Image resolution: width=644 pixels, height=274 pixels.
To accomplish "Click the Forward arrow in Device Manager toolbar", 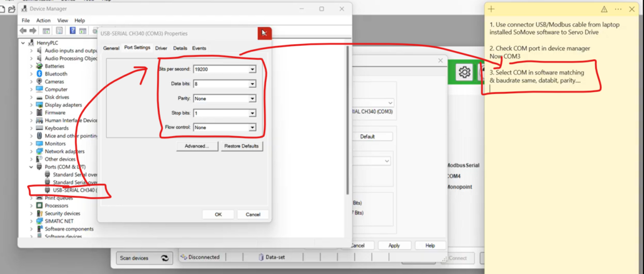I will point(32,31).
